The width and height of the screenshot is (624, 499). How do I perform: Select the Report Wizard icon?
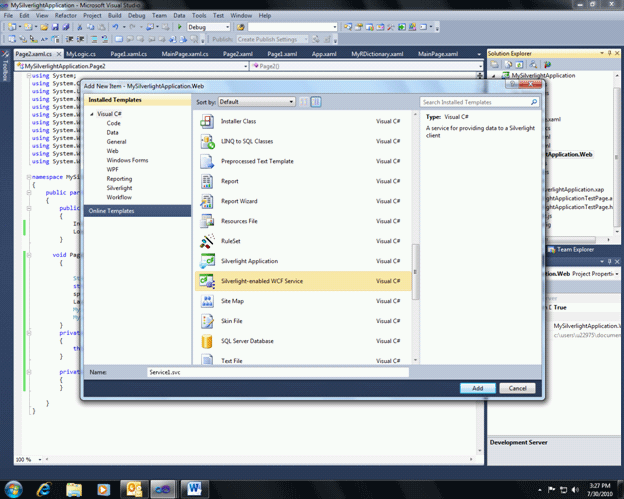[x=207, y=201]
